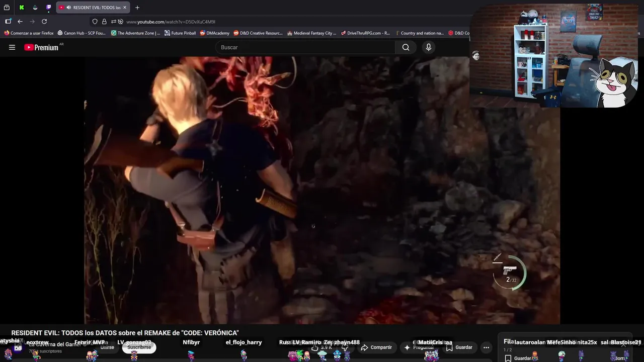Open the channel avatar below title
The height and width of the screenshot is (362, 644).
pyautogui.click(x=18, y=347)
